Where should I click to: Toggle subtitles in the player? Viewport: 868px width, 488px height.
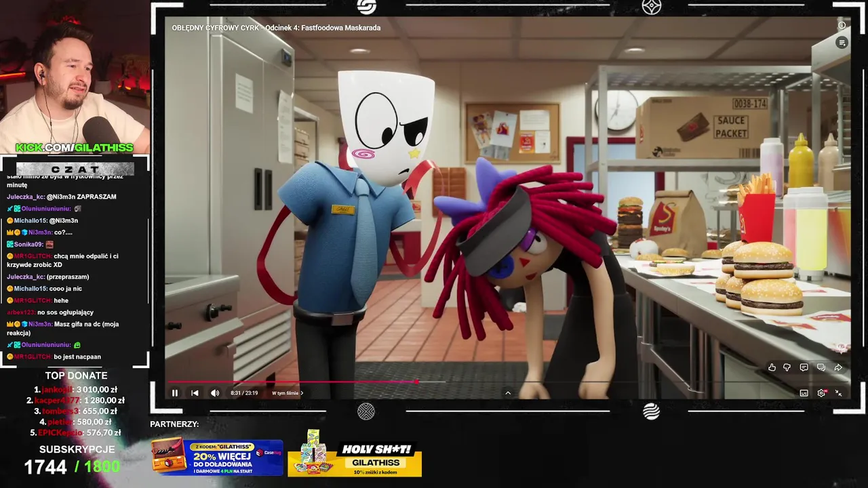[804, 393]
